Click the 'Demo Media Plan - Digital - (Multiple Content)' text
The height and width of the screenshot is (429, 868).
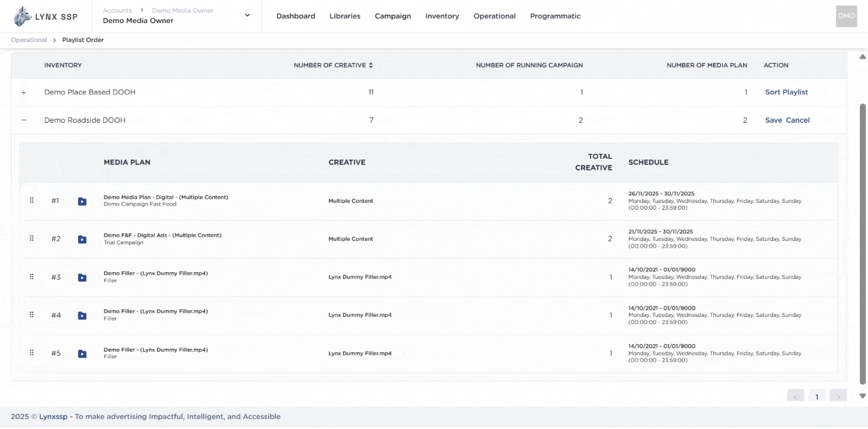click(166, 197)
